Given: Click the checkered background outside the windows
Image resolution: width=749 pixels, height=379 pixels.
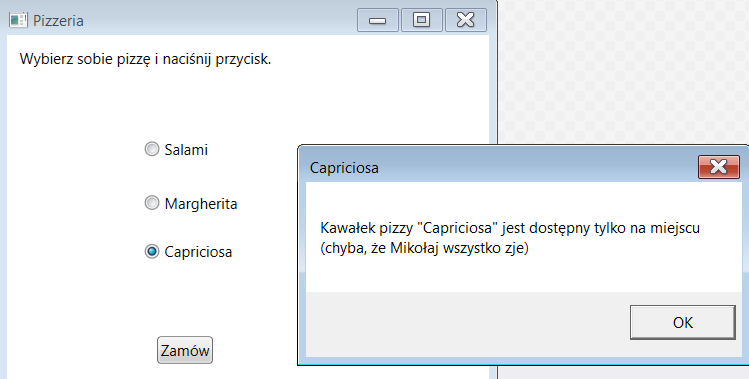Looking at the screenshot, I should pos(621,72).
